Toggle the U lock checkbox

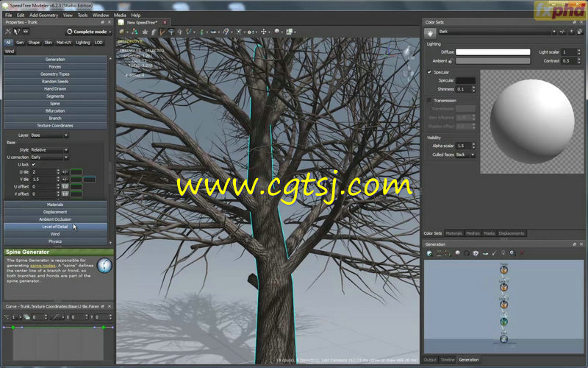click(33, 164)
